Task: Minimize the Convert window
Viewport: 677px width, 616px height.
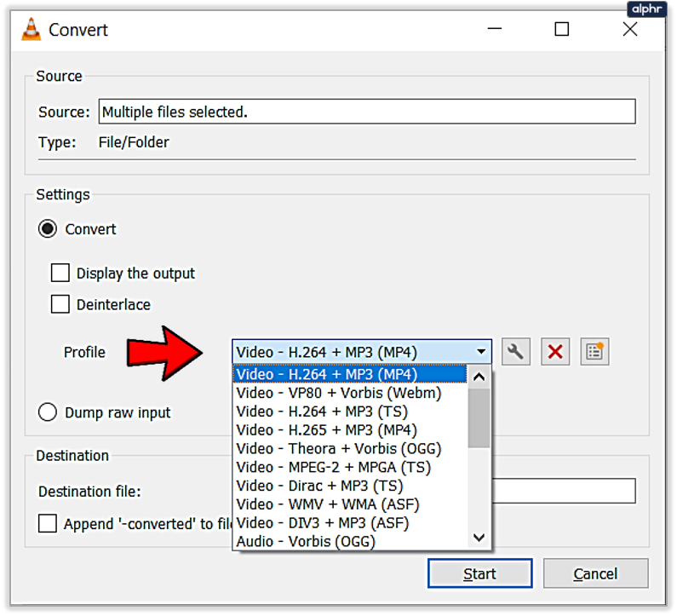Action: (495, 29)
